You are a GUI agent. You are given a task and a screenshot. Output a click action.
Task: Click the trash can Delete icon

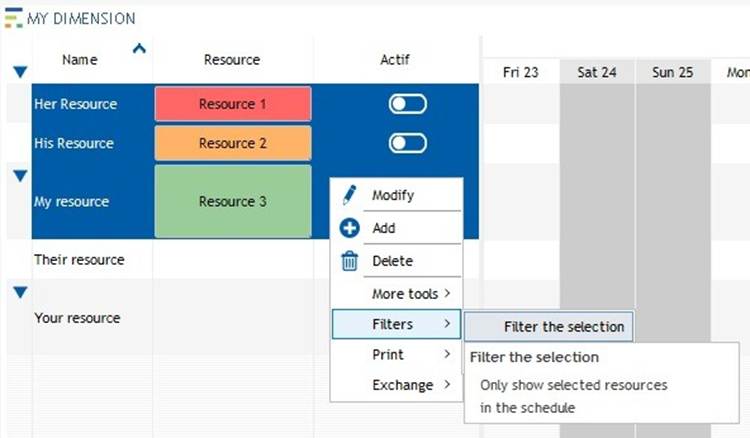click(x=349, y=261)
